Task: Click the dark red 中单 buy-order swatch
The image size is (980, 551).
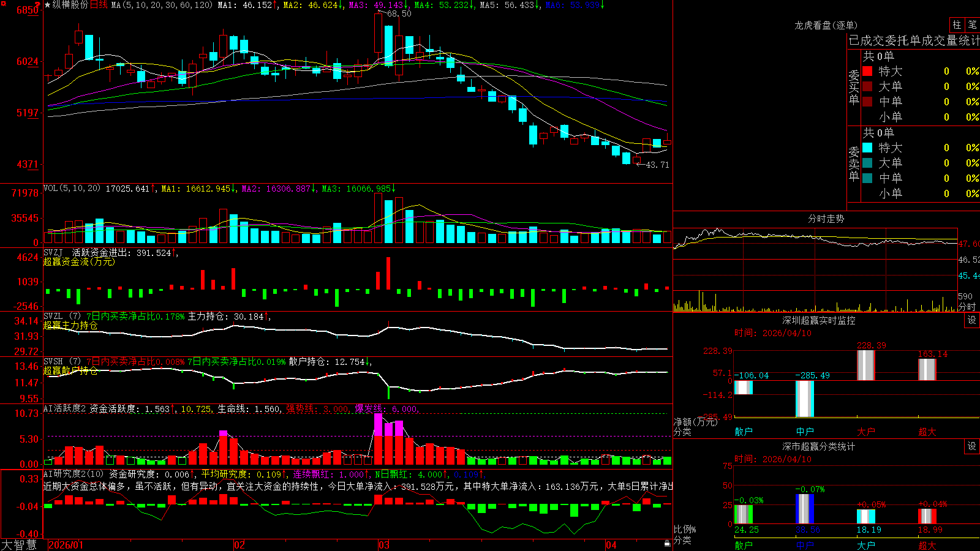Action: [x=867, y=101]
